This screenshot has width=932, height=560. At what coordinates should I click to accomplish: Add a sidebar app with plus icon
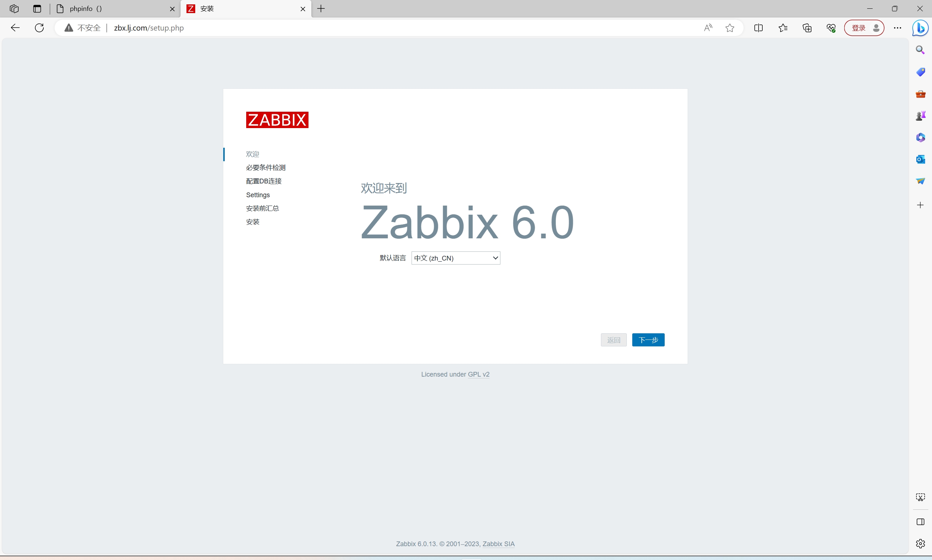[x=920, y=205]
